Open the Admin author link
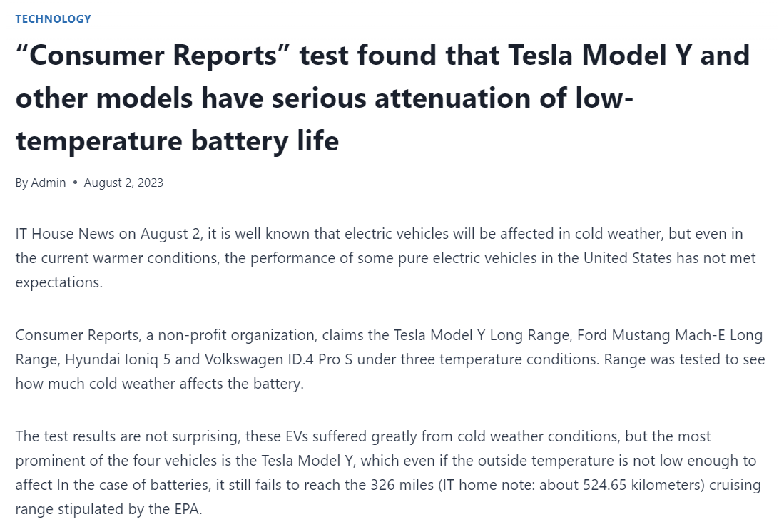The height and width of the screenshot is (532, 784). pyautogui.click(x=49, y=183)
